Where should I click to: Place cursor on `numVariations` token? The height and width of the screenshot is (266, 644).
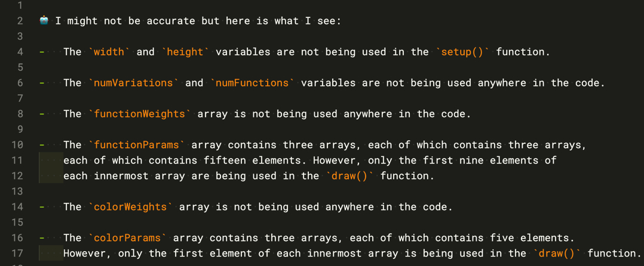click(133, 83)
